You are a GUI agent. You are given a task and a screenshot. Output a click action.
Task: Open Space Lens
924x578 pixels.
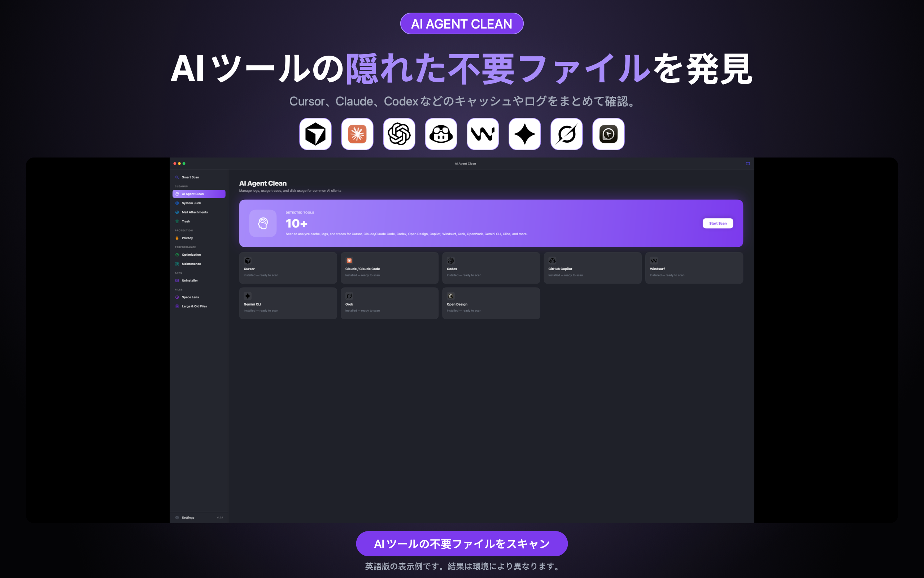[x=199, y=297]
